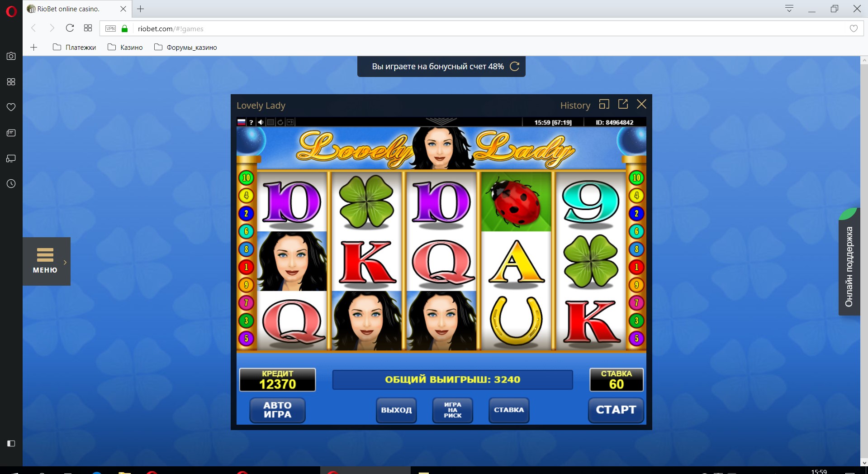Close the RioBet online casino tab
The width and height of the screenshot is (868, 474).
pyautogui.click(x=123, y=9)
